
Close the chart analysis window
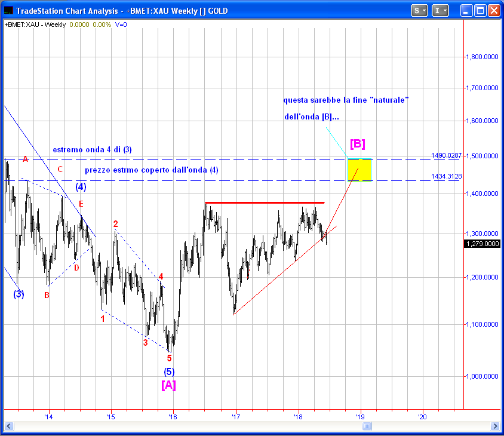coord(494,11)
